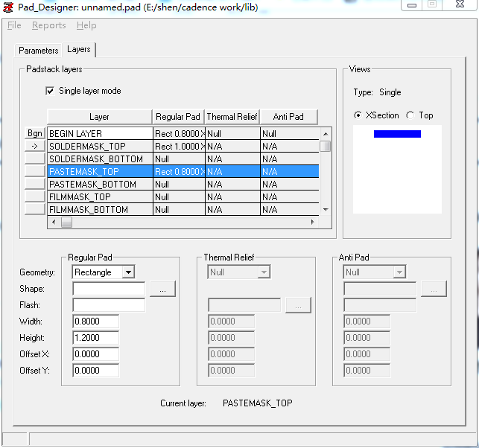
Task: Select the FILMMASK_TOP layer row
Action: click(x=99, y=197)
